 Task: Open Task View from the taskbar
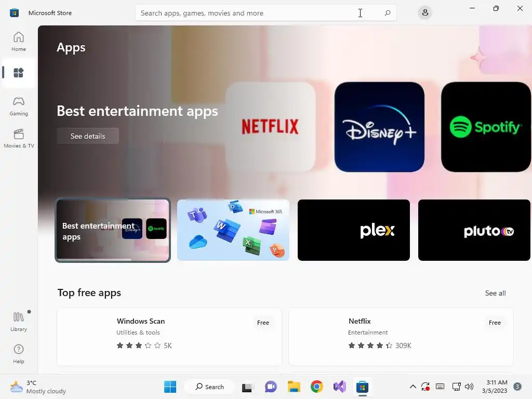pos(248,387)
